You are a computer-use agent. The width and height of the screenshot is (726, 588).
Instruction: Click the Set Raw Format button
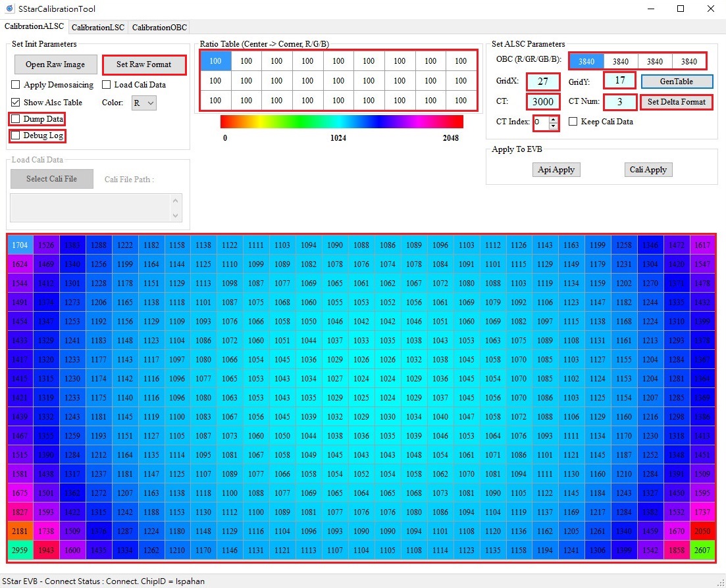tap(144, 64)
